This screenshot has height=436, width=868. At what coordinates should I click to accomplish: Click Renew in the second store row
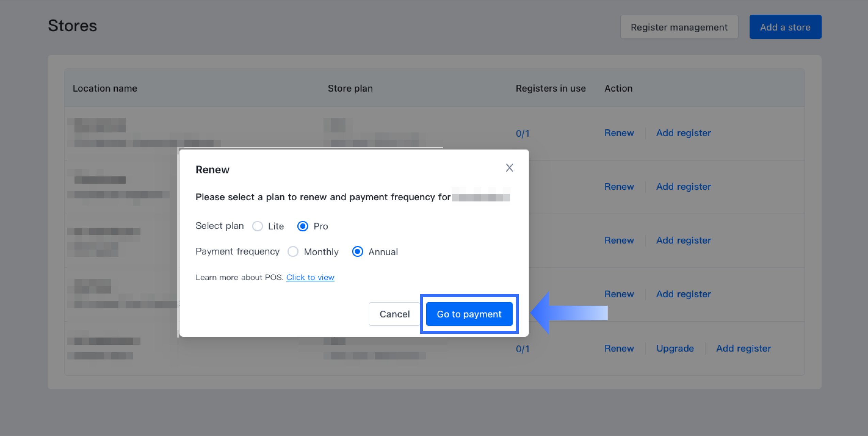tap(619, 187)
